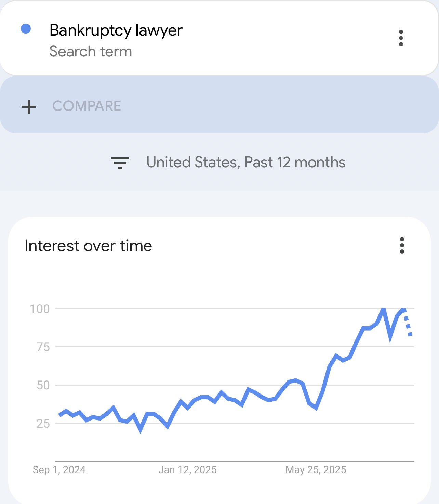This screenshot has height=504, width=439.
Task: Edit the Bankruptcy lawyer search term
Action: click(x=116, y=30)
